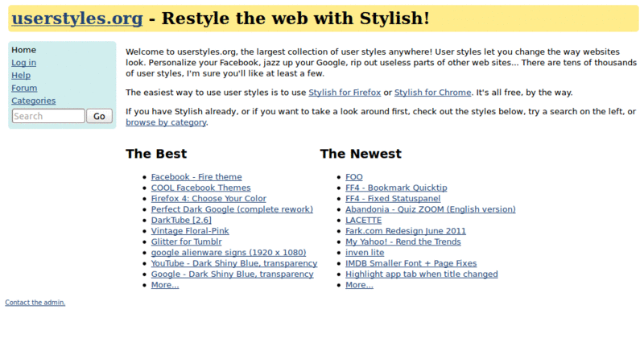Viewport: 644px width, 355px height.
Task: Open YouTube - Dark Shiny Blue, transparency
Action: pos(234,263)
